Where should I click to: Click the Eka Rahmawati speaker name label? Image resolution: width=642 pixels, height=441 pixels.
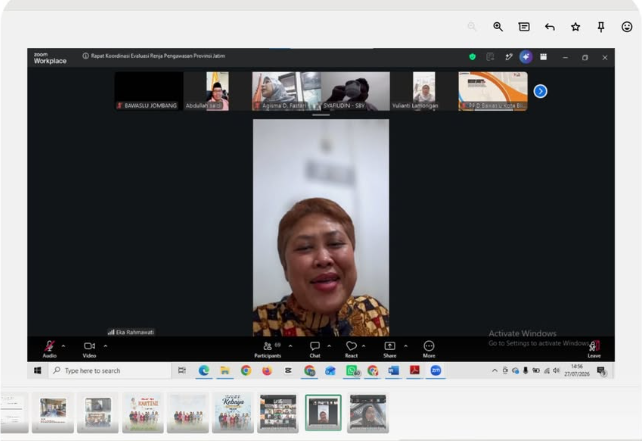click(131, 332)
